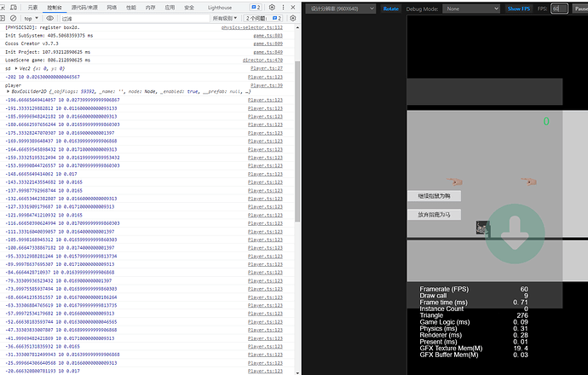The height and width of the screenshot is (375, 588).
Task: Open the 所有级别 log level dropdown
Action: (x=225, y=18)
